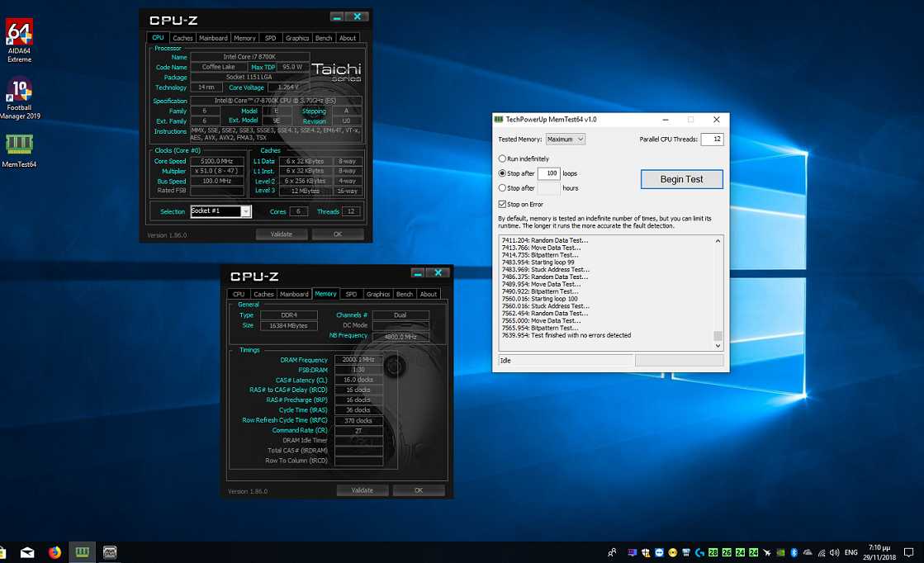Click the ENG language indicator

[851, 552]
